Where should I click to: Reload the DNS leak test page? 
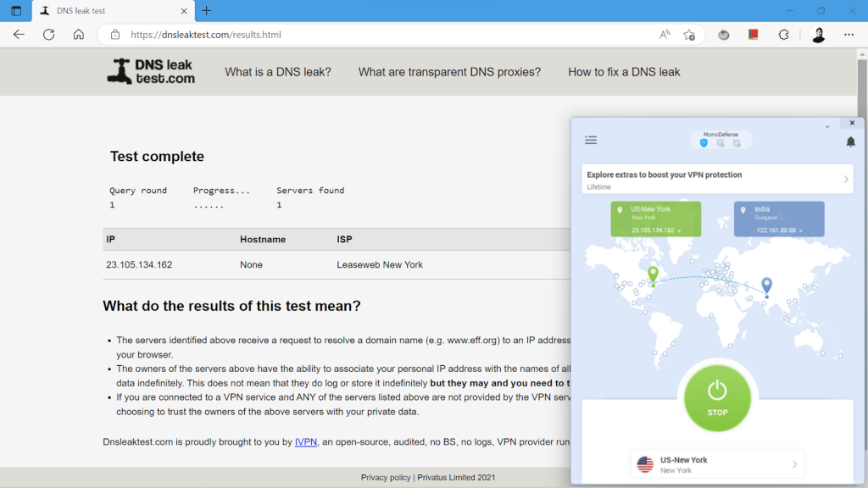pyautogui.click(x=48, y=34)
